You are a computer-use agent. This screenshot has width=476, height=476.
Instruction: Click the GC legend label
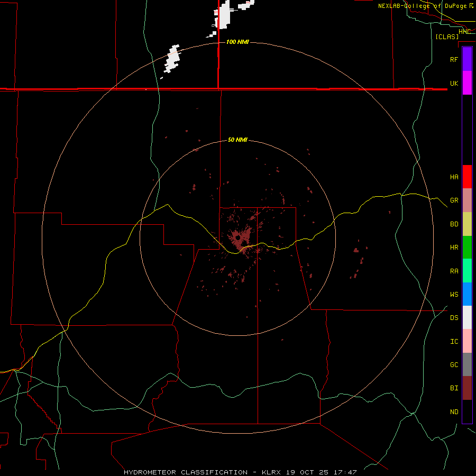pos(454,364)
